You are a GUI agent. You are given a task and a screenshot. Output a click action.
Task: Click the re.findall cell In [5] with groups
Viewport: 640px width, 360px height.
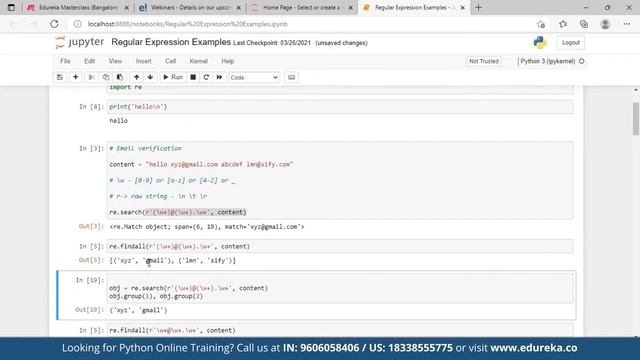pos(340,247)
